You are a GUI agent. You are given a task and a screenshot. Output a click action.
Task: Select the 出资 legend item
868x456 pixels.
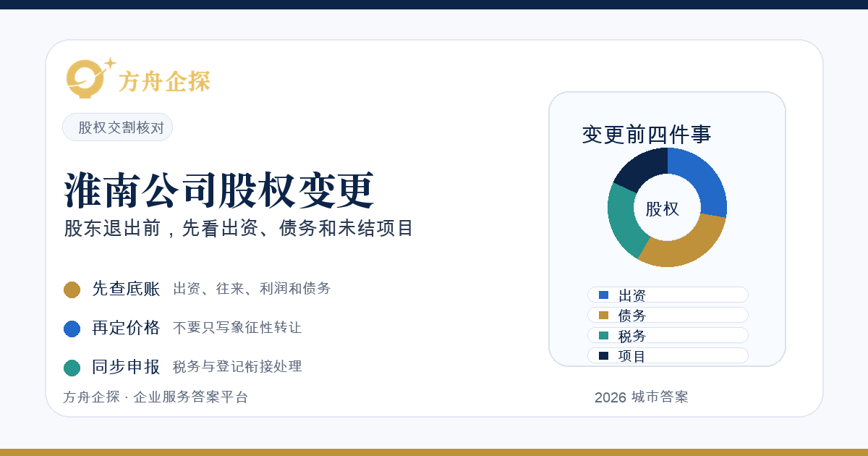668,295
